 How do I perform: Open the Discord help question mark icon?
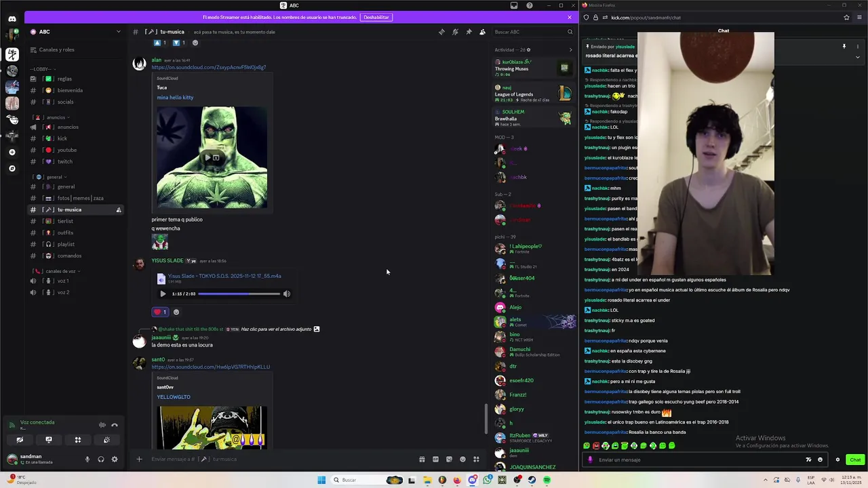529,5
